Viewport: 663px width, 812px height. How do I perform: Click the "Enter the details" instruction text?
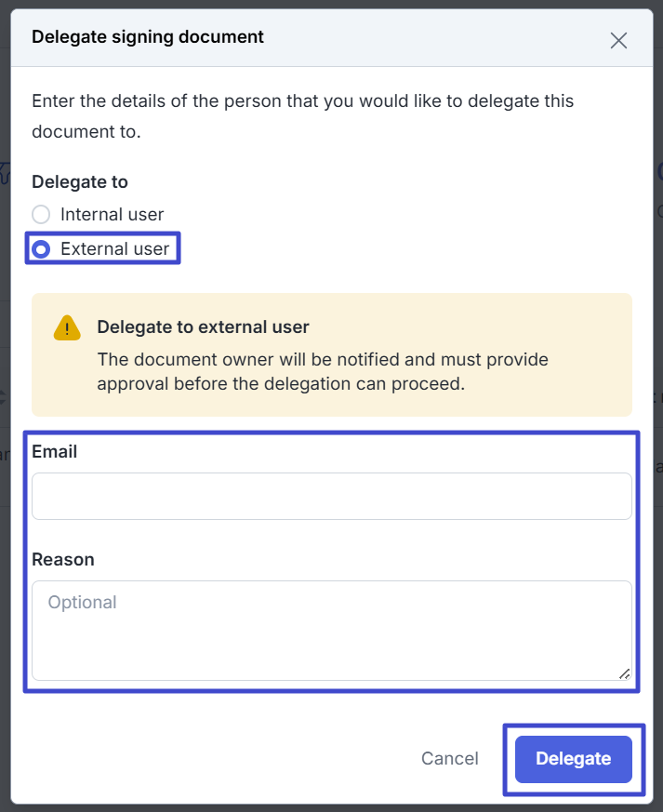(302, 115)
